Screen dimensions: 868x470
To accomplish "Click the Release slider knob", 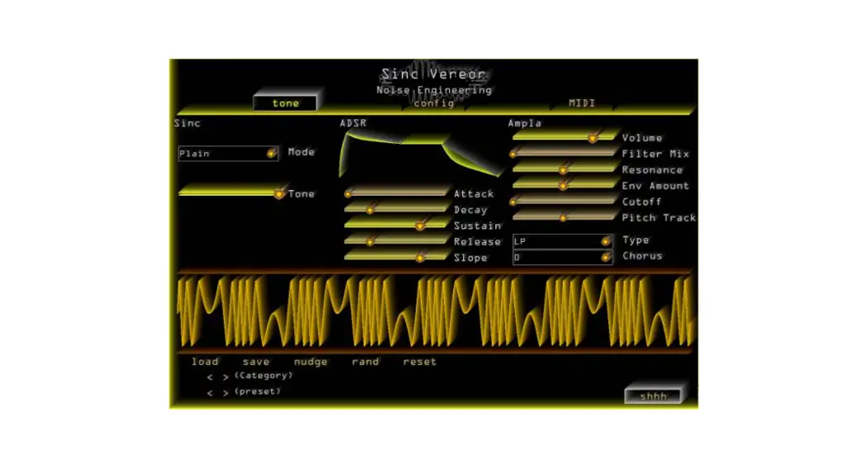I will pyautogui.click(x=370, y=242).
